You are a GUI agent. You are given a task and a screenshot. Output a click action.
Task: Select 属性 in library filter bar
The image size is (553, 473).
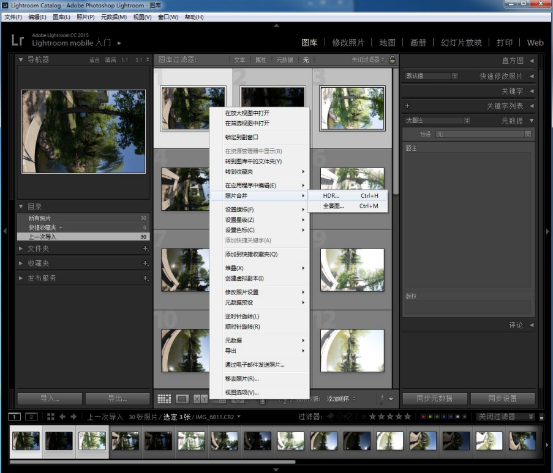pos(261,60)
